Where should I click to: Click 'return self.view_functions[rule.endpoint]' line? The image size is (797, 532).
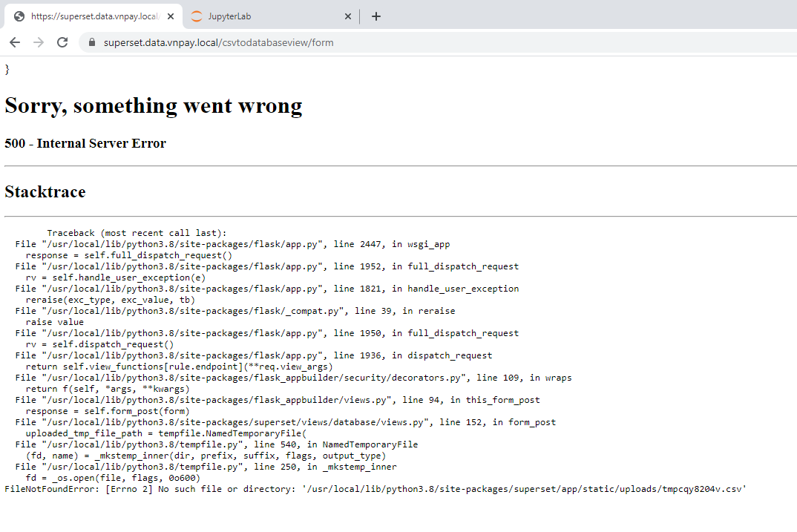click(x=179, y=367)
